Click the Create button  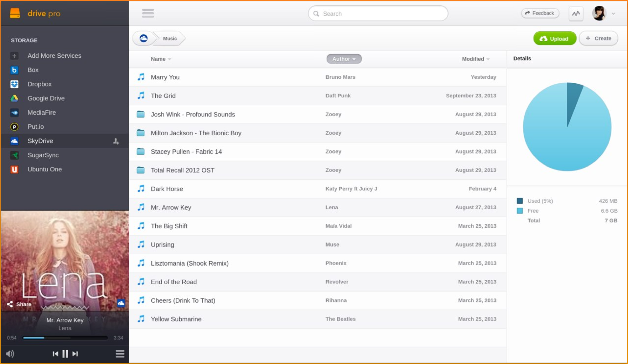598,38
